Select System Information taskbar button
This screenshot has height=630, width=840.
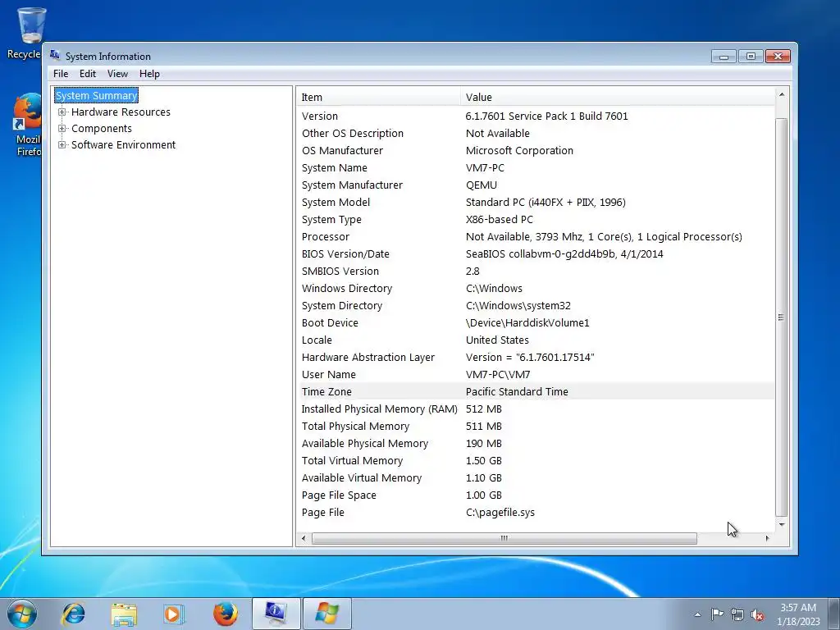(x=276, y=614)
